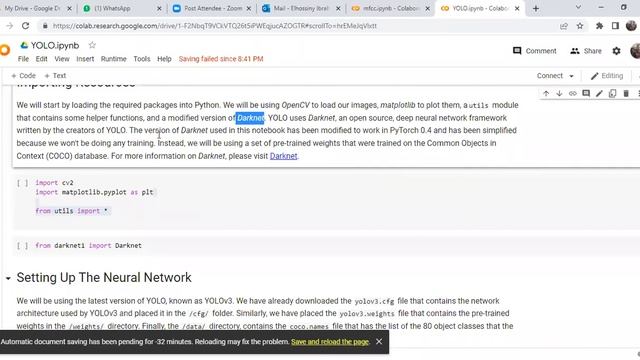Add a new Code cell
The width and height of the screenshot is (640, 360).
(23, 76)
